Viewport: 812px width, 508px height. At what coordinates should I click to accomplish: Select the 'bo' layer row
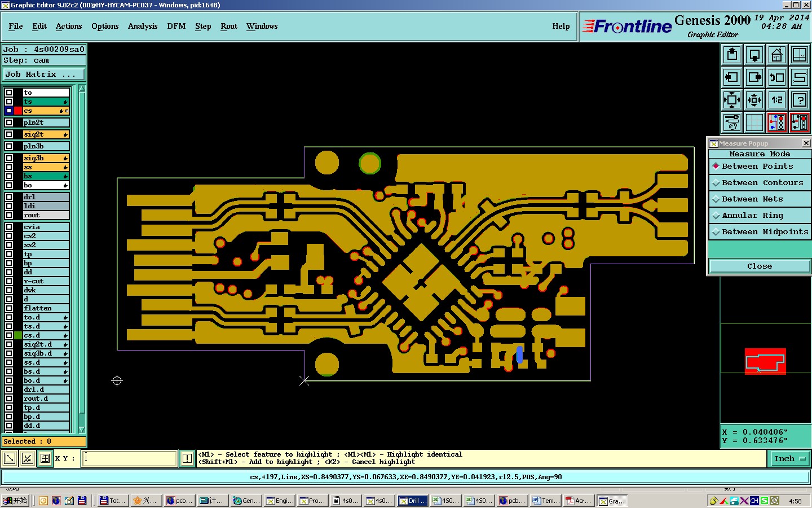click(46, 185)
